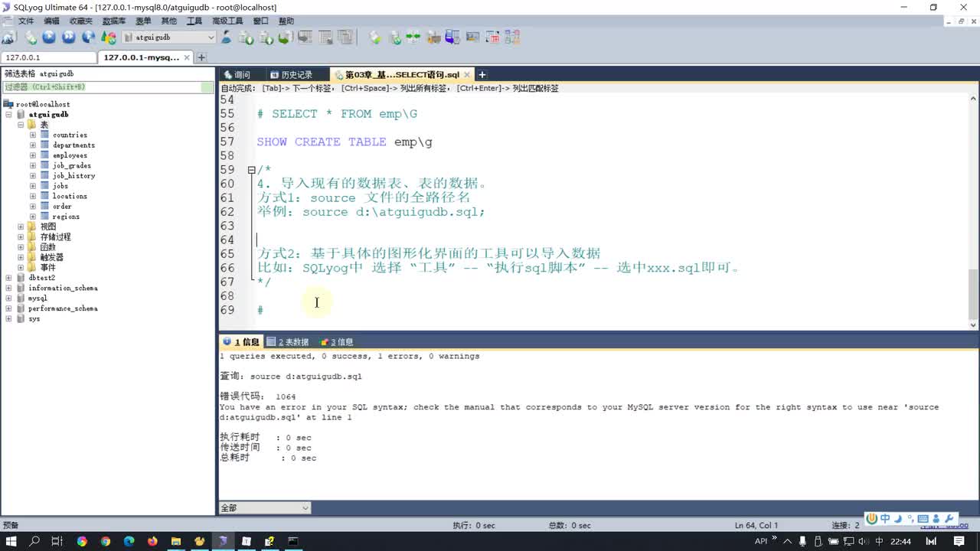Add a new connection tab

point(201,57)
